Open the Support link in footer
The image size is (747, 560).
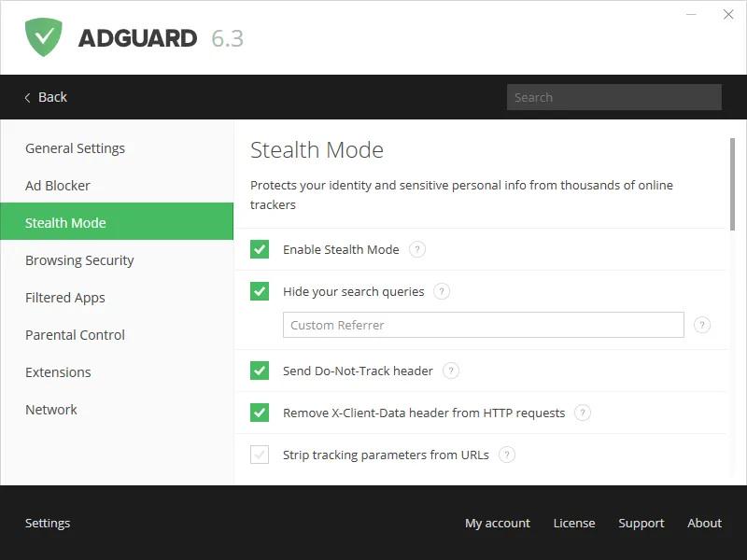[x=641, y=523]
